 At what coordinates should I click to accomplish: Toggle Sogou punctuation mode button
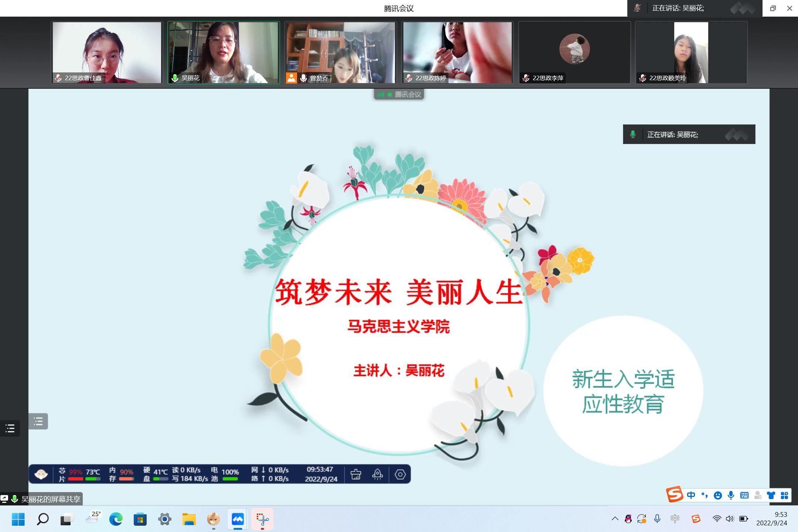coord(705,495)
